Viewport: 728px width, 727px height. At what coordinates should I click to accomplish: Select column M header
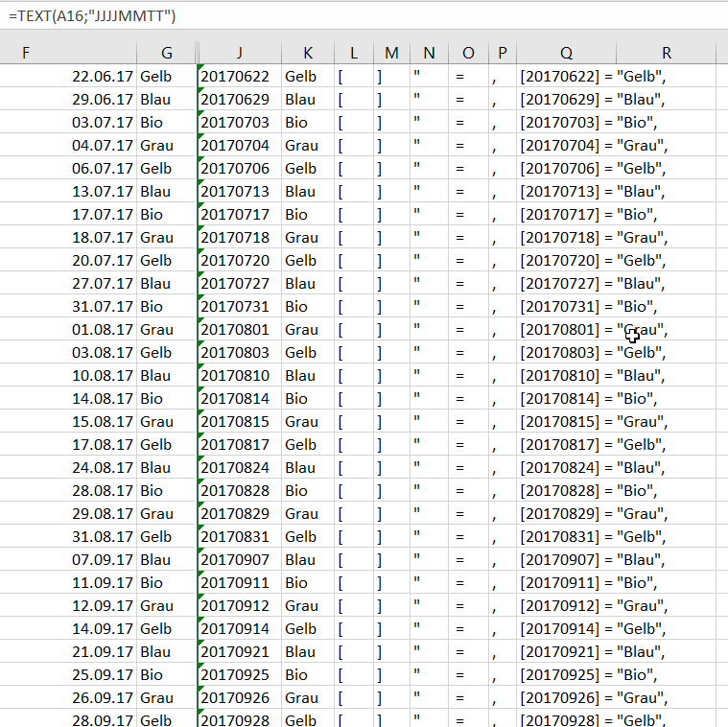pyautogui.click(x=390, y=53)
